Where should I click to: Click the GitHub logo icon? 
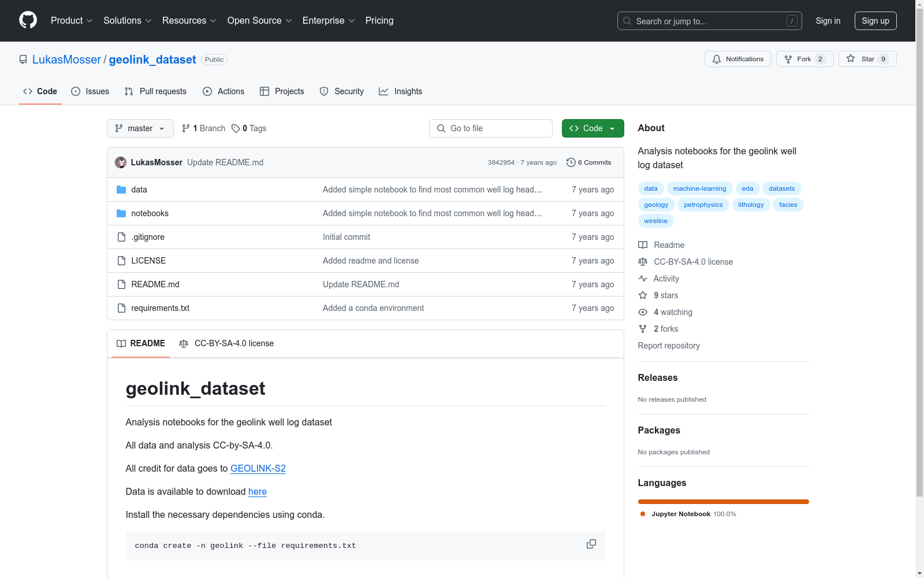28,20
